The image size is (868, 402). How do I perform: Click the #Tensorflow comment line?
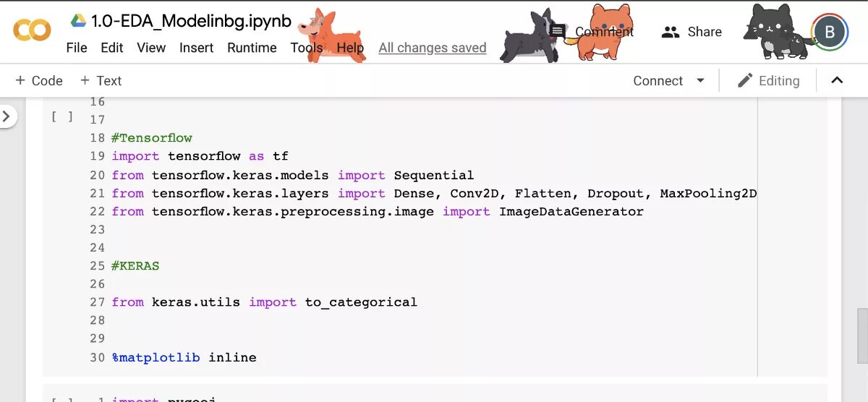[152, 138]
